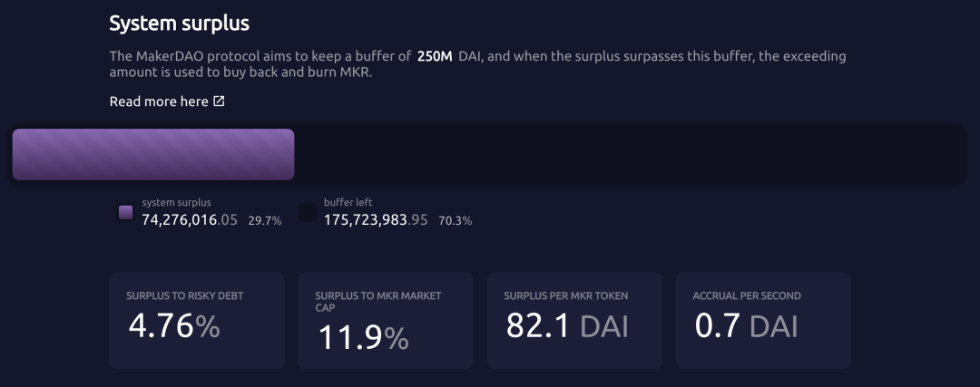The width and height of the screenshot is (980, 387).
Task: Click the filled purple portion of the surplus bar
Action: click(x=153, y=154)
